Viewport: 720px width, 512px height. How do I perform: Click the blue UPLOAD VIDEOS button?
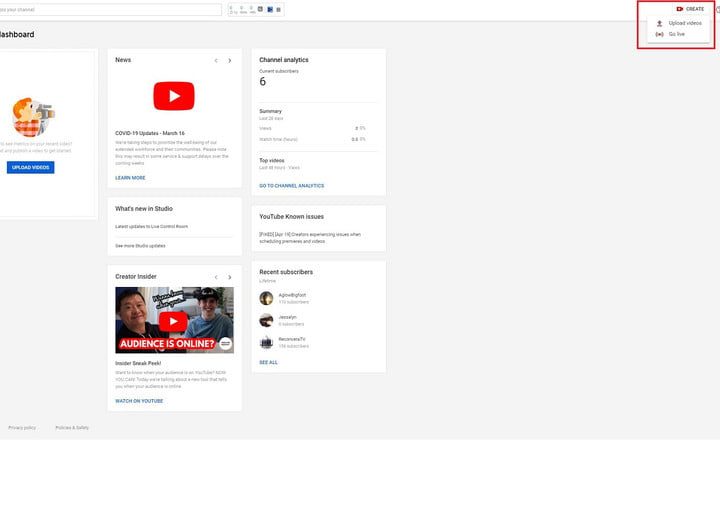[x=30, y=168]
